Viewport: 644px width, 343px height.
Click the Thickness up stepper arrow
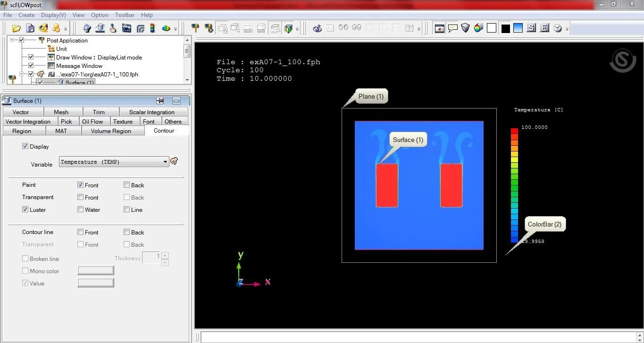tap(165, 255)
